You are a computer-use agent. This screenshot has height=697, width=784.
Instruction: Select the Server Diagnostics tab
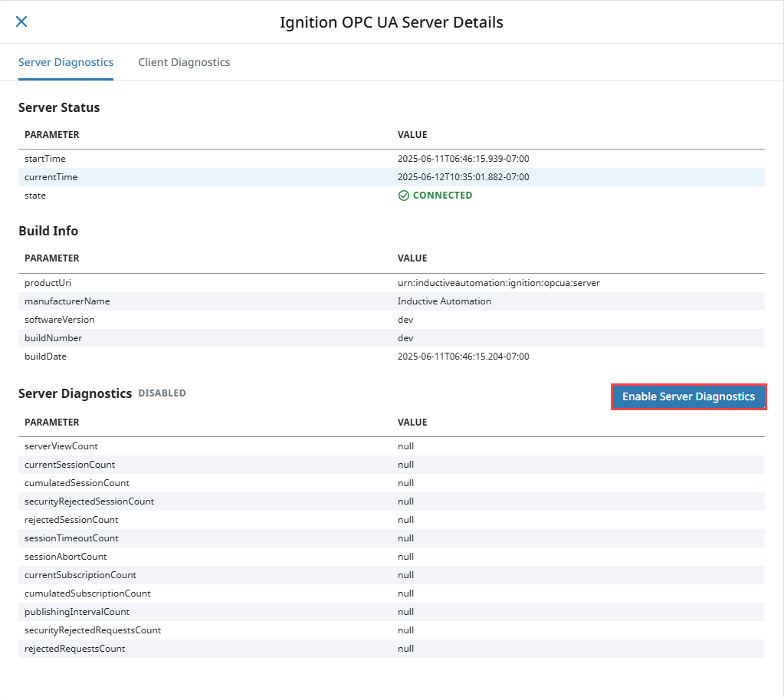66,62
